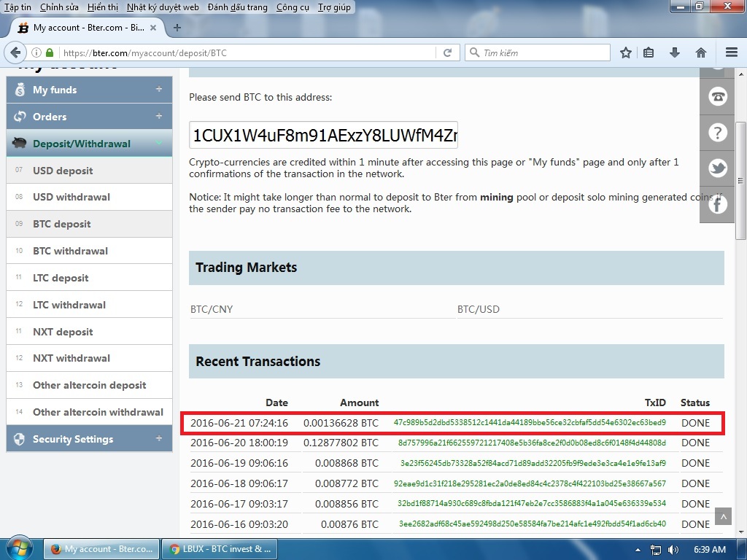Image resolution: width=747 pixels, height=560 pixels.
Task: Open USD deposit page
Action: [x=89, y=171]
